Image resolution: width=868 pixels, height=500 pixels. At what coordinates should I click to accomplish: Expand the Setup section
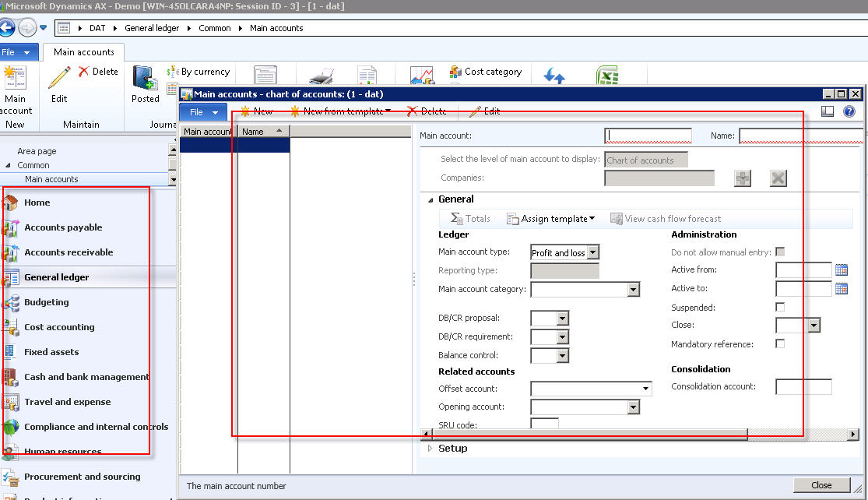pos(430,449)
